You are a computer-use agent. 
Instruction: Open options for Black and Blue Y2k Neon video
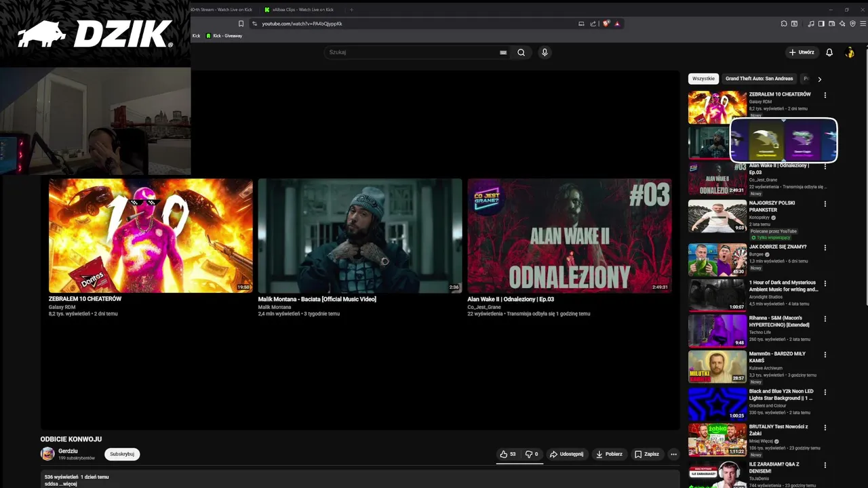[825, 392]
